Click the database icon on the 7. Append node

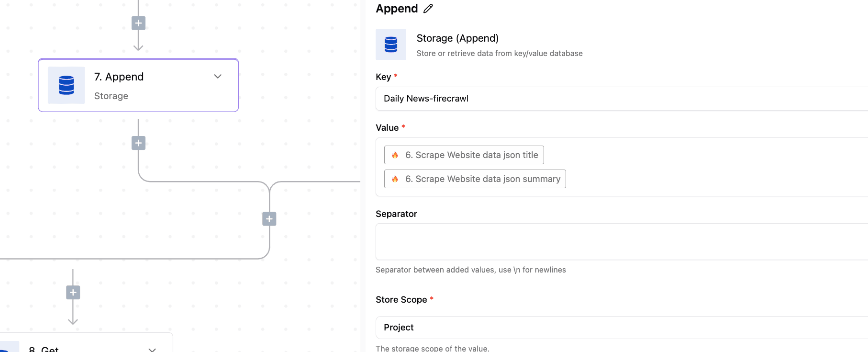pos(67,85)
